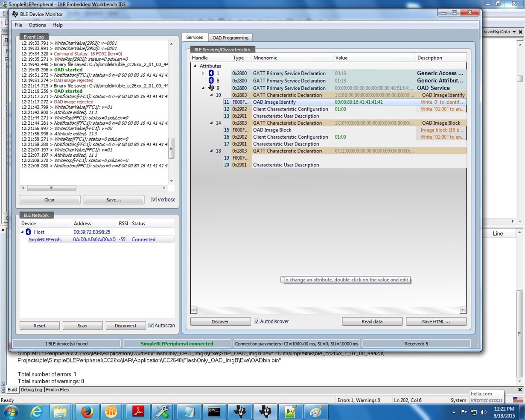The height and width of the screenshot is (420, 525).
Task: Open the File menu
Action: click(x=18, y=25)
